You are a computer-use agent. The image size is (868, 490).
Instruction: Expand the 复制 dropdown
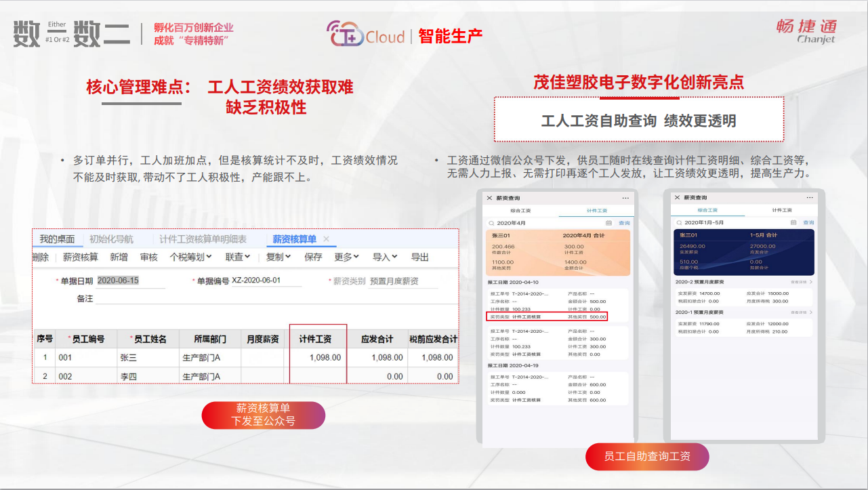[278, 257]
